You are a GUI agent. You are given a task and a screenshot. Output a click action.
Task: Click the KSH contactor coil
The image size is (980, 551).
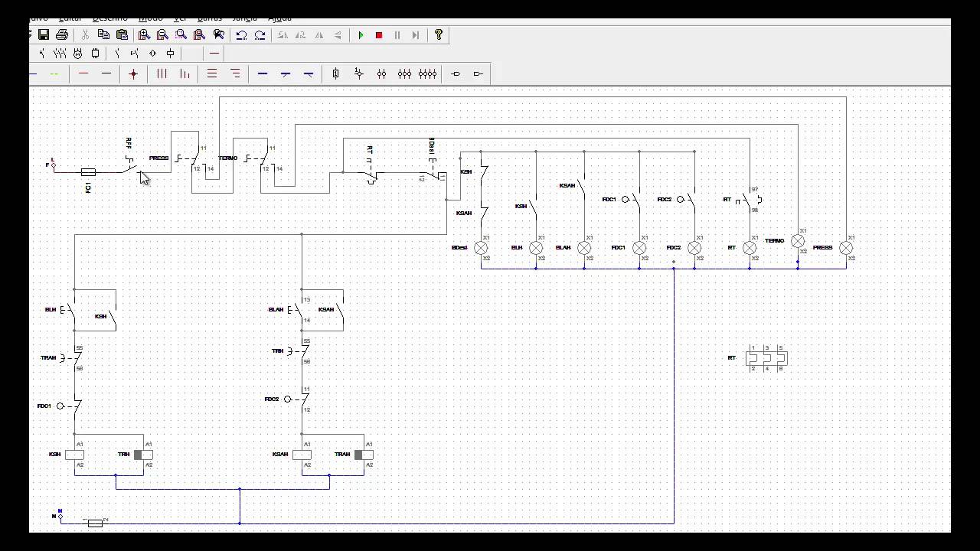click(74, 455)
